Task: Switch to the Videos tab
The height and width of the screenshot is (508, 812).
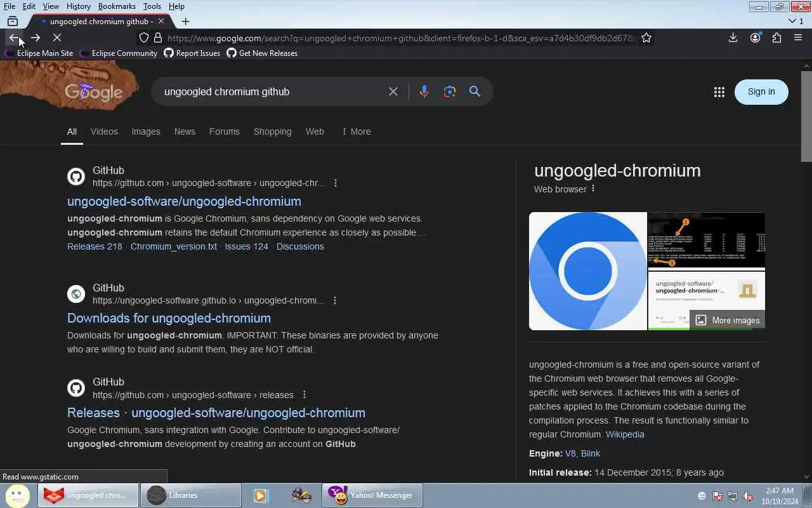Action: pos(104,131)
